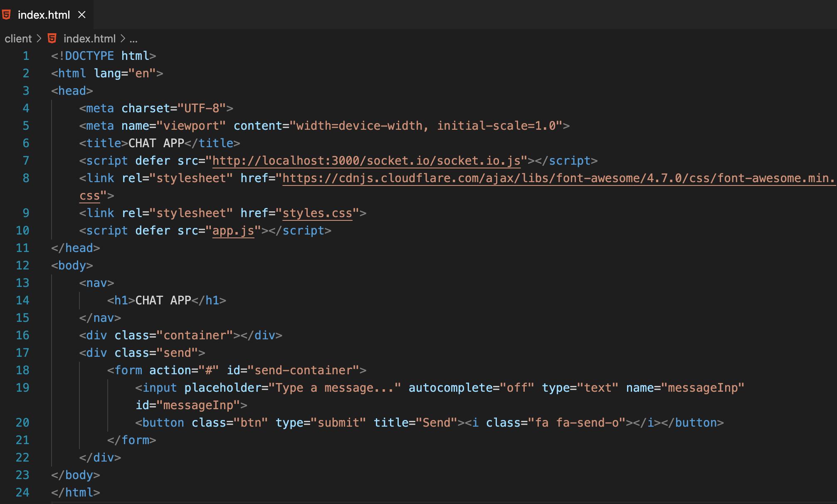This screenshot has height=504, width=837.
Task: Click the autocomplete="off" attribute
Action: click(472, 388)
